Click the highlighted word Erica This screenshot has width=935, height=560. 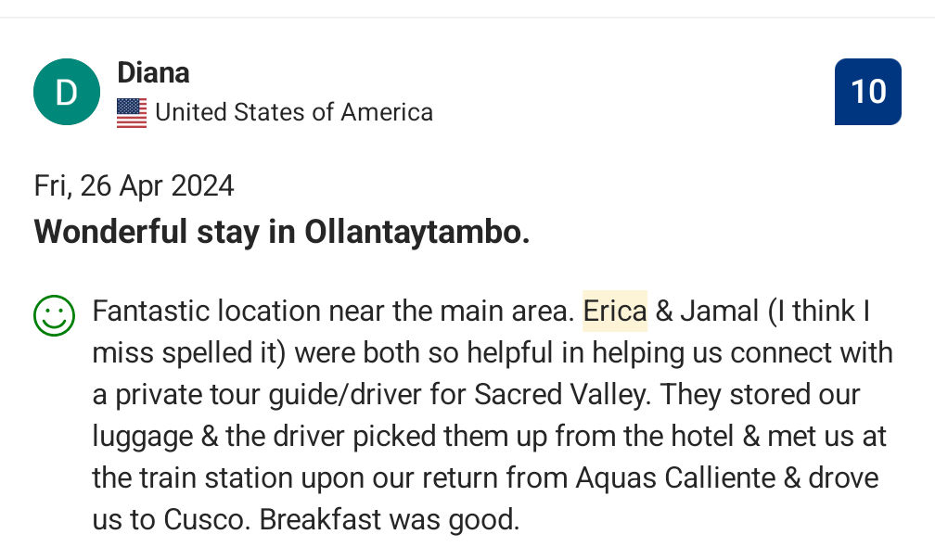tap(615, 311)
